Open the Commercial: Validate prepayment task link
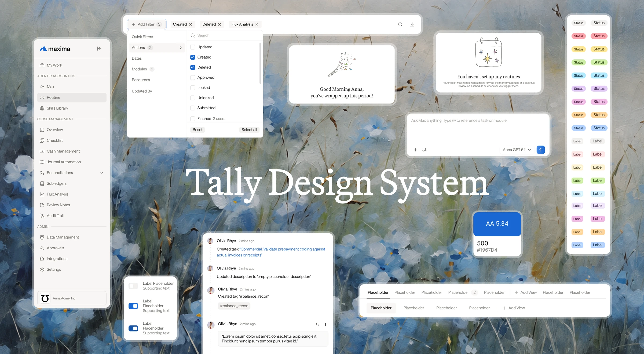 pos(271,252)
